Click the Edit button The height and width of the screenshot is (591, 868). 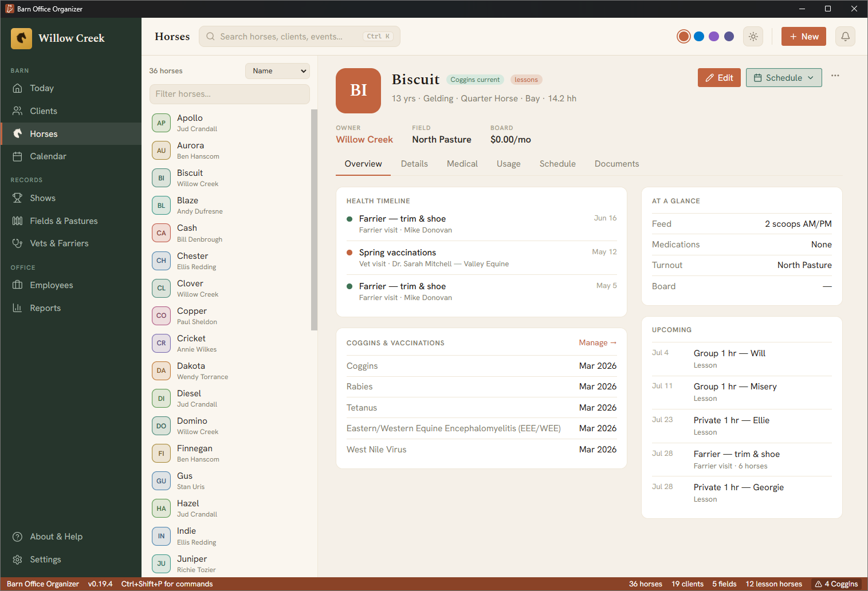(x=719, y=78)
